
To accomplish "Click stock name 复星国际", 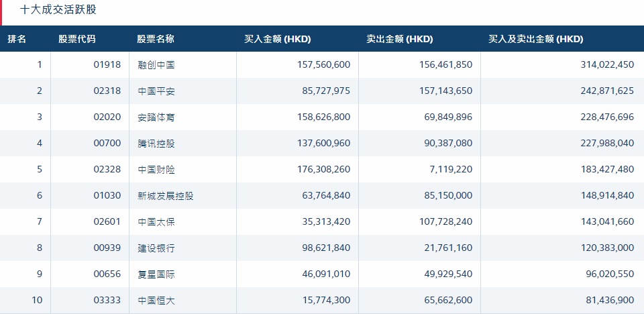I will (156, 274).
